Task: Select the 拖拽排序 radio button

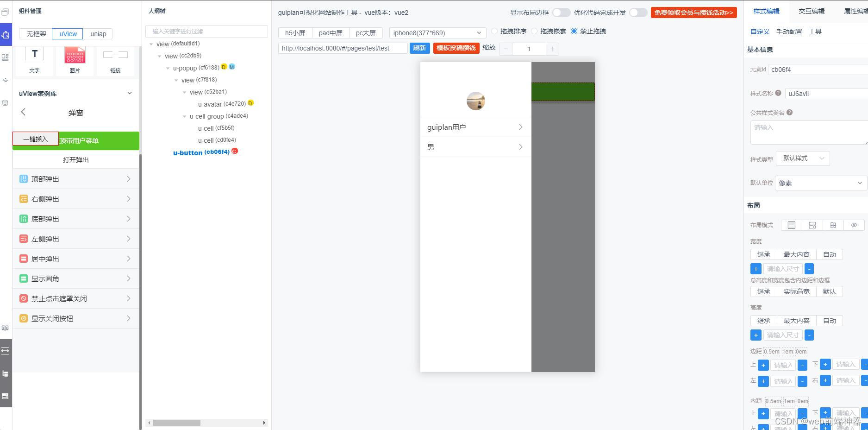Action: click(494, 31)
